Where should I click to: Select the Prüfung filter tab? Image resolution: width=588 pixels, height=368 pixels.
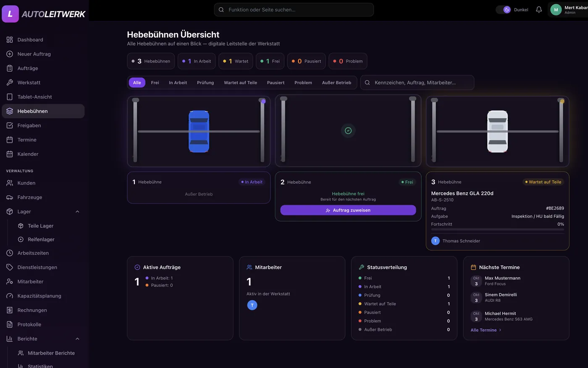pos(205,82)
